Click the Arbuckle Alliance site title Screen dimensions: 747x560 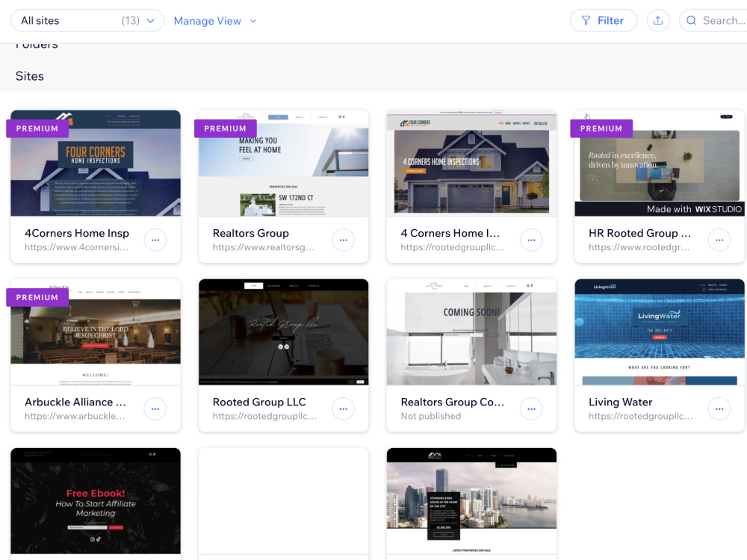pos(75,402)
